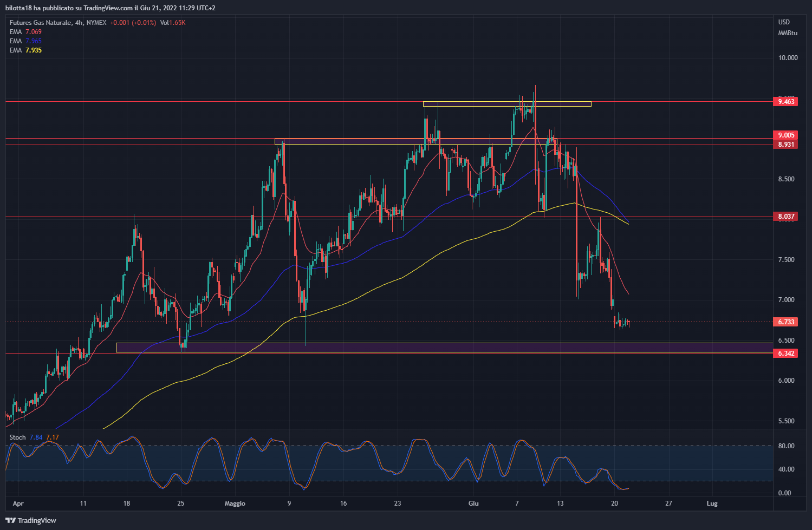
Task: Click the 11 date label in April
Action: coord(83,503)
